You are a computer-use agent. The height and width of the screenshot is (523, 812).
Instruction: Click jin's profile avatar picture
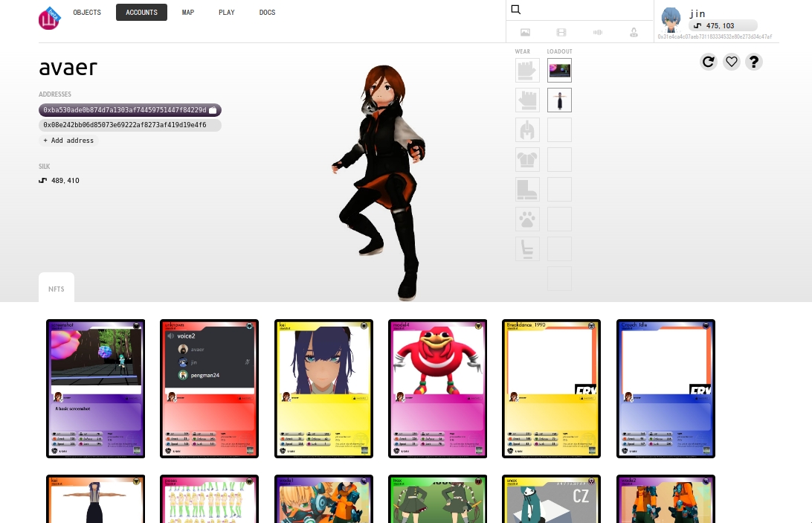[x=671, y=19]
